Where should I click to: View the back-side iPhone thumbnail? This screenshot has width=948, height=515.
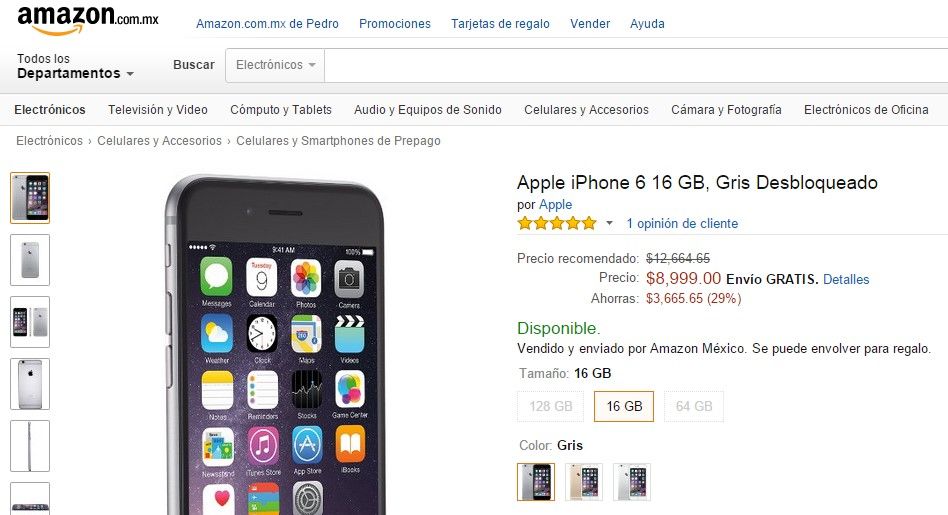30,260
